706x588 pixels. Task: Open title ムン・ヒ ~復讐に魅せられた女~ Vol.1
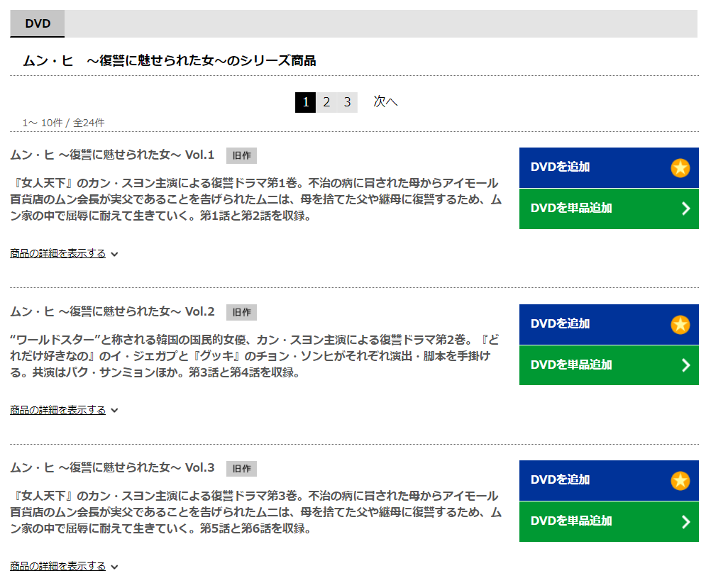pyautogui.click(x=112, y=155)
